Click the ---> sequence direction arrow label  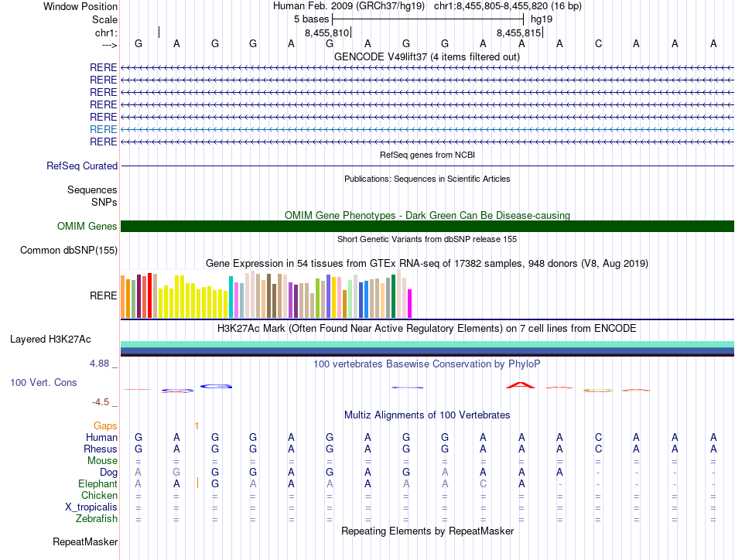pos(110,45)
